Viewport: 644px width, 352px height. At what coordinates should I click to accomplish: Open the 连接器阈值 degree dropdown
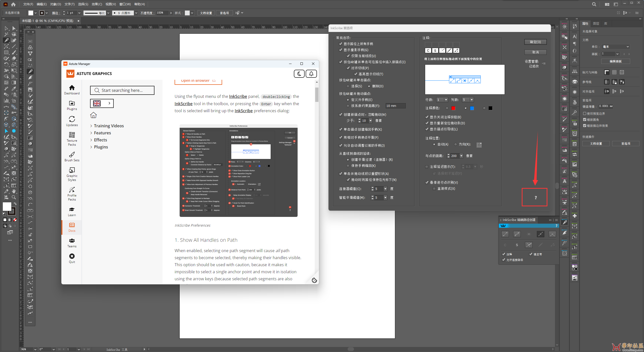(x=385, y=189)
